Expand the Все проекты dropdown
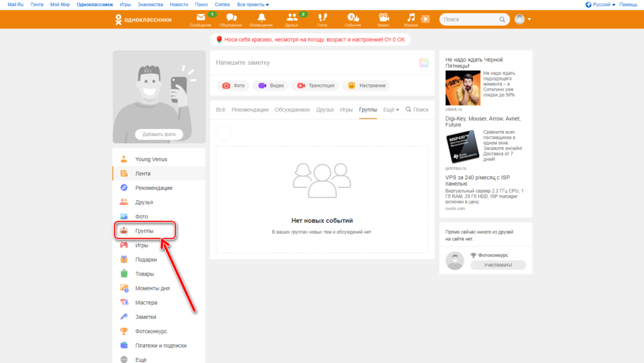This screenshot has height=363, width=644. pyautogui.click(x=253, y=4)
